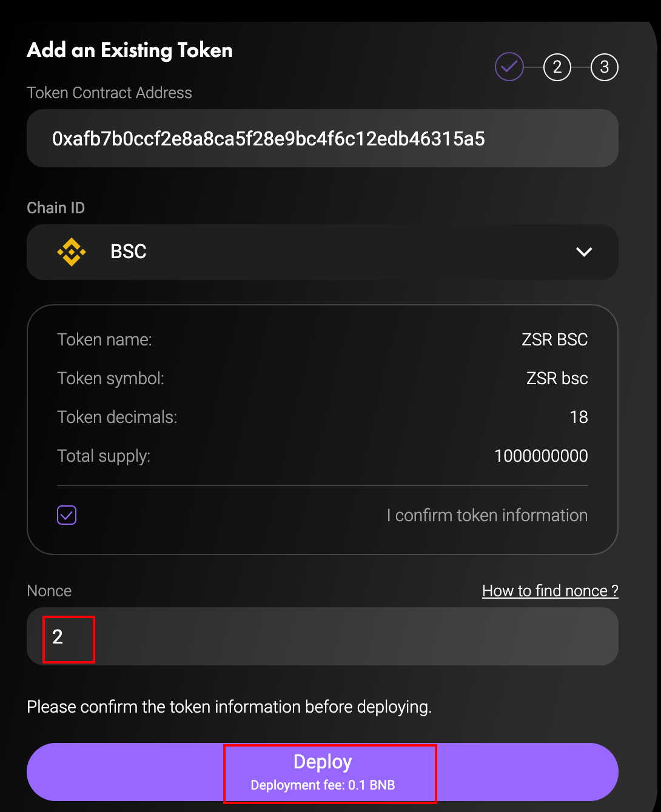Click the completed step one checkmark
This screenshot has width=661, height=812.
[x=509, y=67]
